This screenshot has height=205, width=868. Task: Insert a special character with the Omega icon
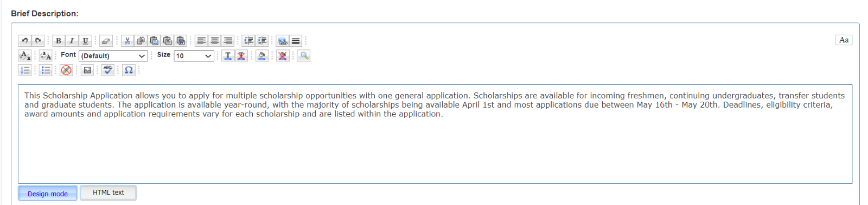click(129, 70)
